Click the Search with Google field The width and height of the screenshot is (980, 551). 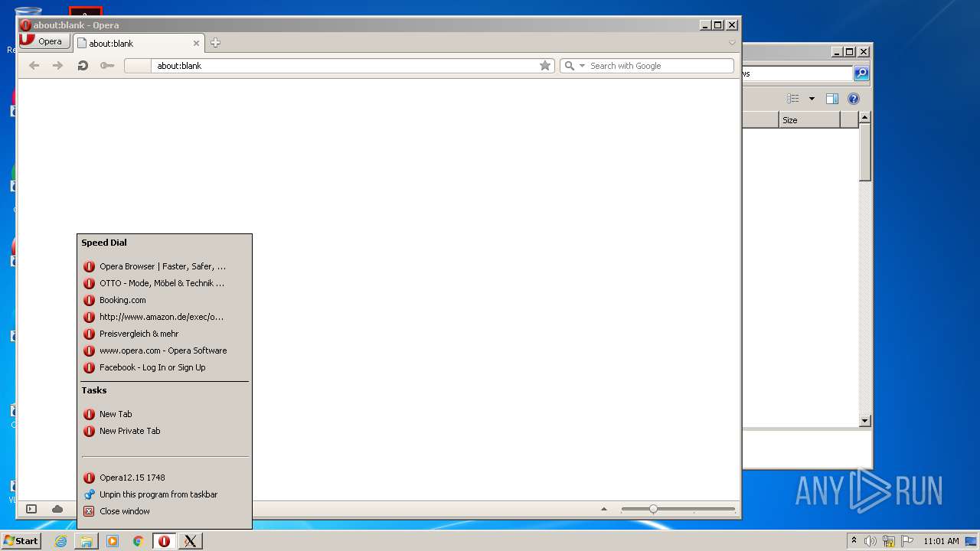[x=660, y=66]
